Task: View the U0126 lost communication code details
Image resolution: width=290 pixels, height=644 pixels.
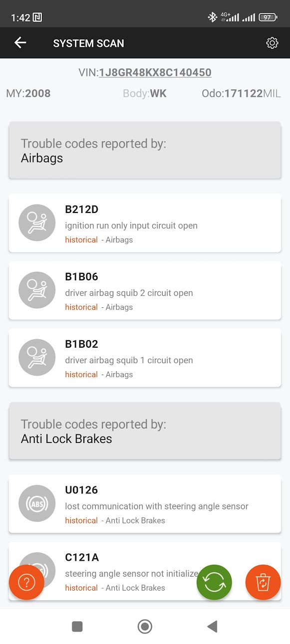Action: tap(145, 503)
